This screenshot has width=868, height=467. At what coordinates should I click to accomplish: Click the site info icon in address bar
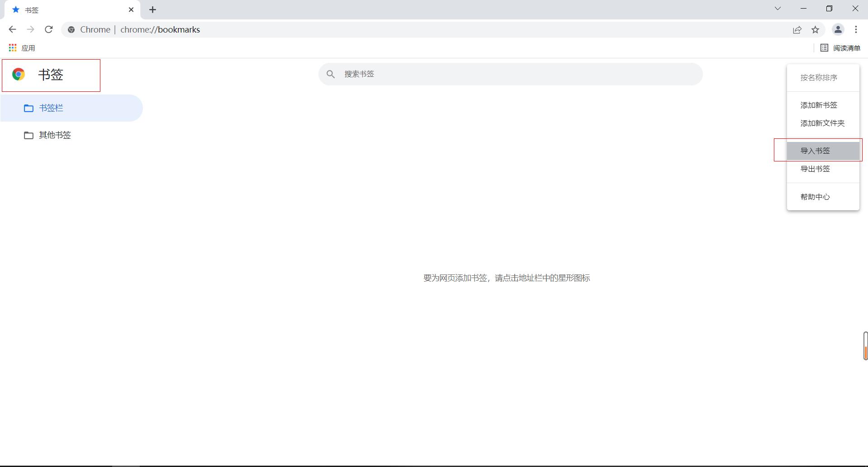click(71, 29)
